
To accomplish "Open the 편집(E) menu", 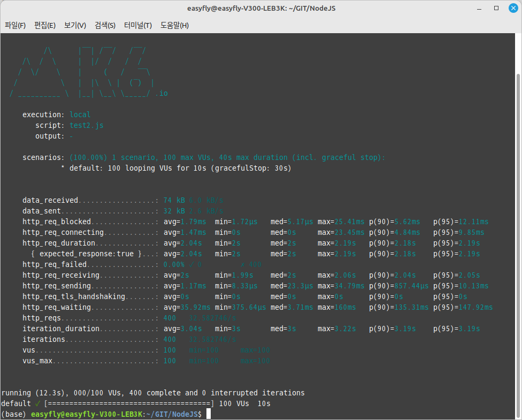I will point(45,25).
